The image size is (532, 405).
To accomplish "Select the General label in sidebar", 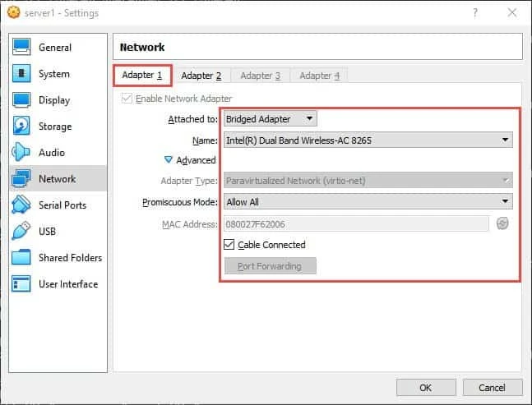I will 55,48.
